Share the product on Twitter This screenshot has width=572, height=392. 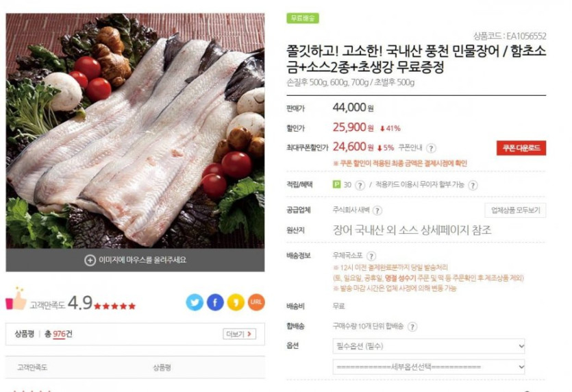[195, 302]
